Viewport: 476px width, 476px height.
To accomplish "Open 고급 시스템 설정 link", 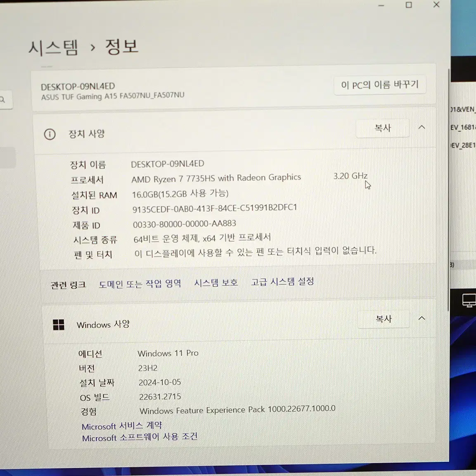I will click(x=282, y=282).
